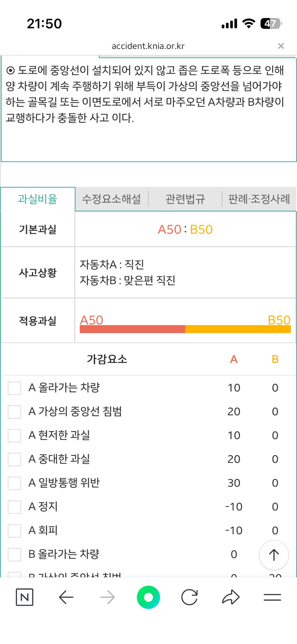Tap the green circle search button
This screenshot has width=297, height=644.
(148, 597)
